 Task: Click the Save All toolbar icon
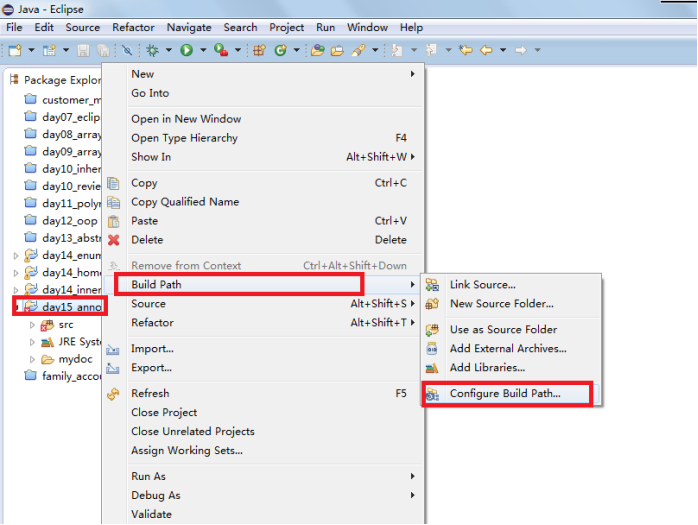[103, 50]
